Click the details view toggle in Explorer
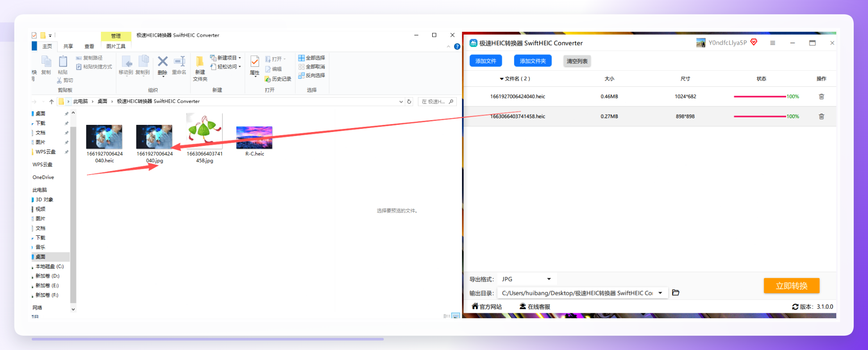Screen dimensions: 868x350 (x=447, y=316)
